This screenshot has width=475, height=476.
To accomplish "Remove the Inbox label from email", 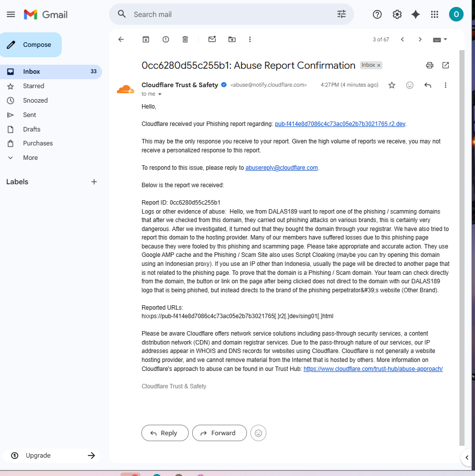I will [x=379, y=65].
